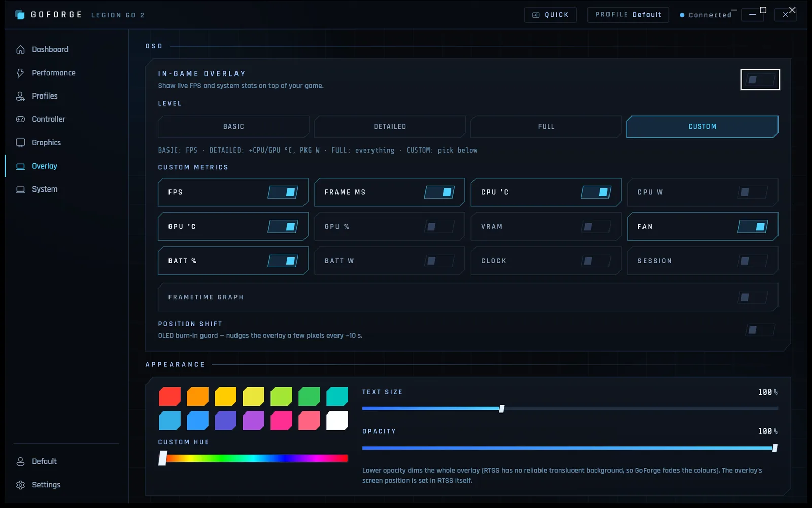Click the 'LEGION GO 2' device label
This screenshot has height=508, width=812.
click(118, 15)
